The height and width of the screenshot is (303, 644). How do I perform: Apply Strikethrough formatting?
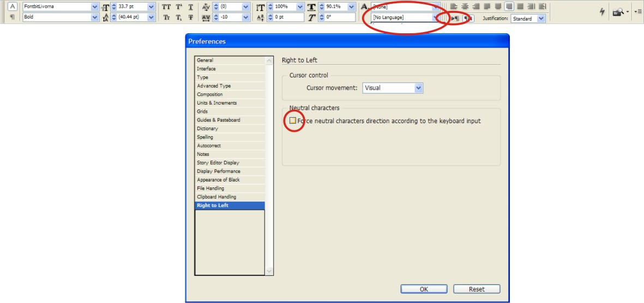pos(191,17)
